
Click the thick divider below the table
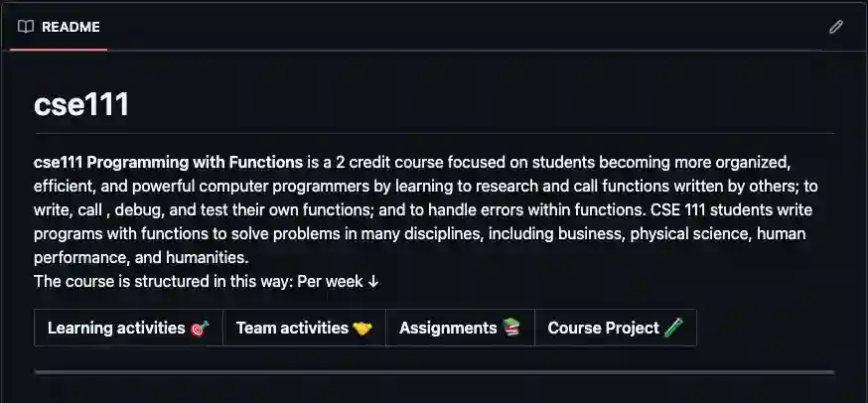tap(434, 372)
